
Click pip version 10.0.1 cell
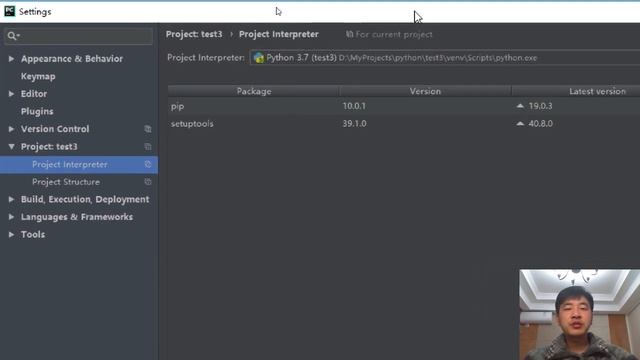tap(354, 106)
